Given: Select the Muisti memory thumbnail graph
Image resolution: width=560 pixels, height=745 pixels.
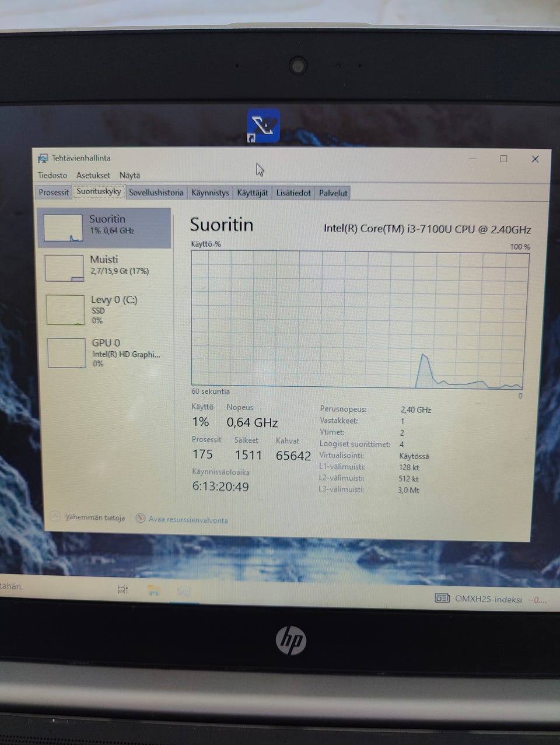Looking at the screenshot, I should [64, 268].
